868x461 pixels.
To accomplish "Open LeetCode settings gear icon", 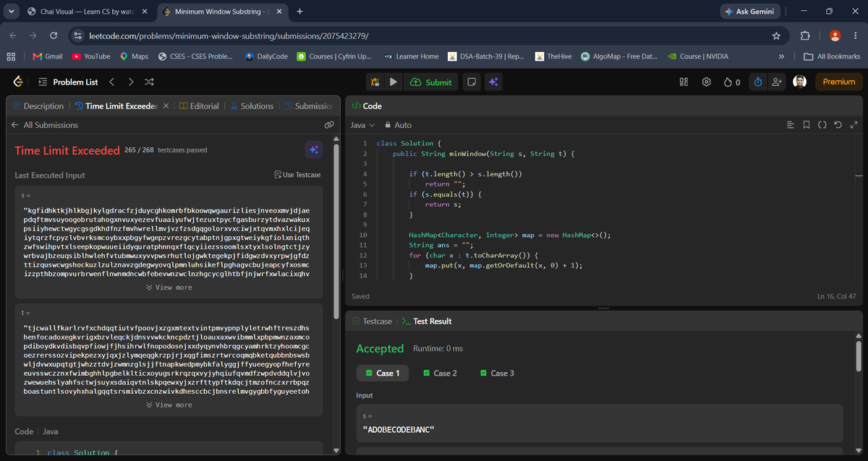I will pyautogui.click(x=707, y=82).
